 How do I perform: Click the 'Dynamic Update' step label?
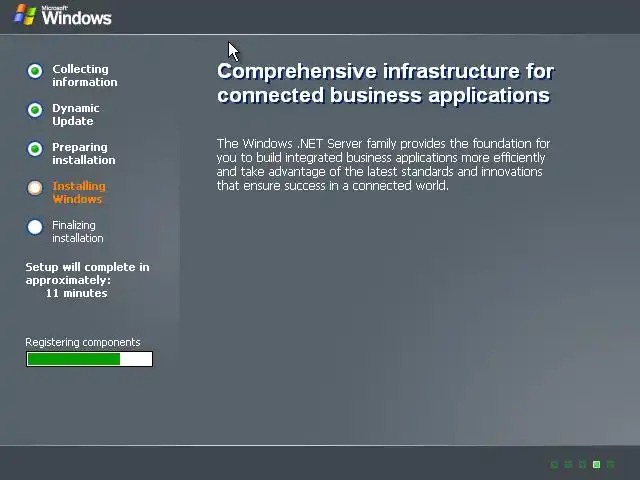point(76,115)
